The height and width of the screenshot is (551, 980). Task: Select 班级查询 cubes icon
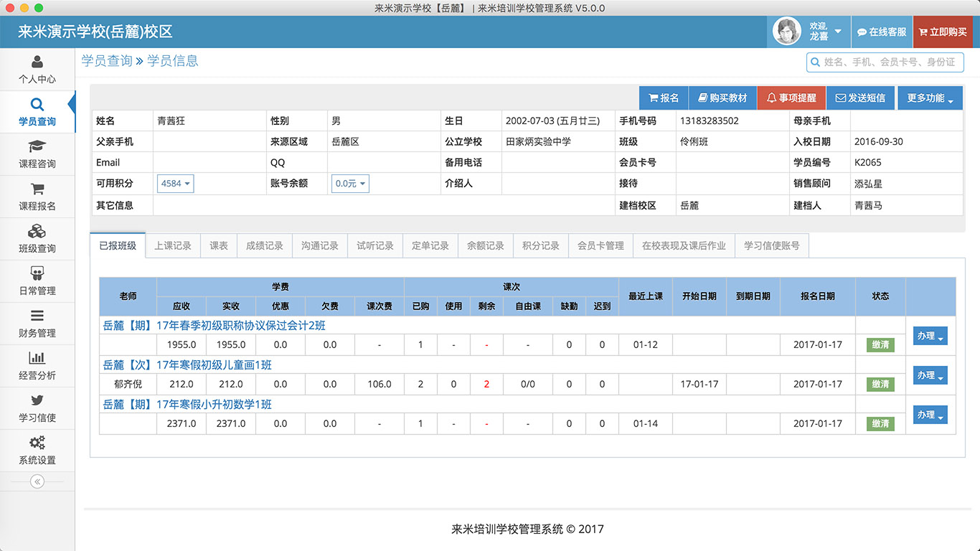37,232
